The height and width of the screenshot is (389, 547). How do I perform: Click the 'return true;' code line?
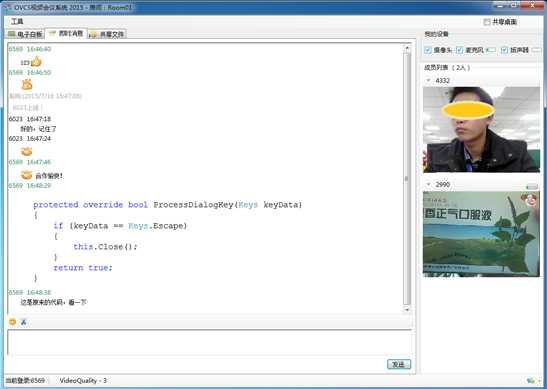(83, 268)
